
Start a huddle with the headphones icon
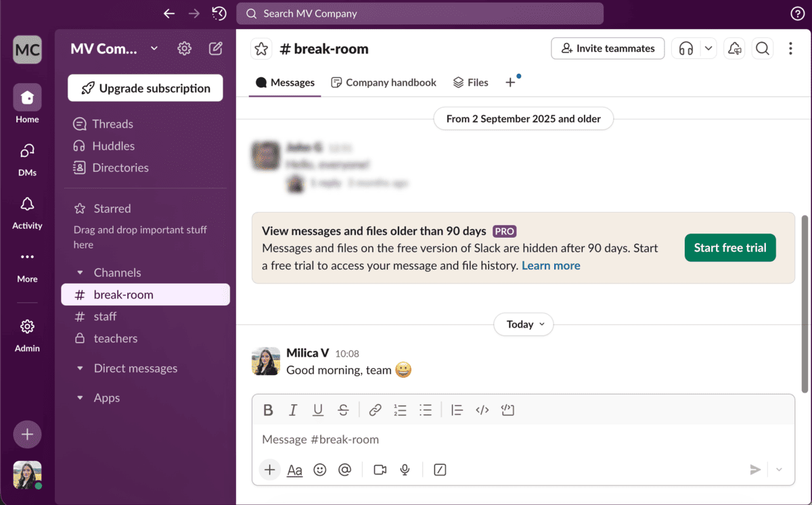[x=685, y=48]
